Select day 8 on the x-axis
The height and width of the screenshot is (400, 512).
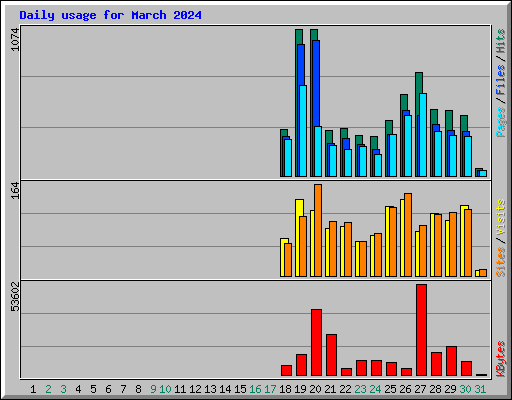(138, 389)
